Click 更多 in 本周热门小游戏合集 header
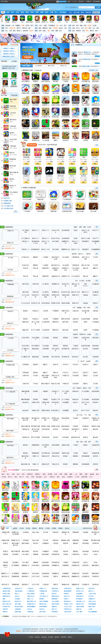The height and width of the screenshot is (644, 101). 97,188
